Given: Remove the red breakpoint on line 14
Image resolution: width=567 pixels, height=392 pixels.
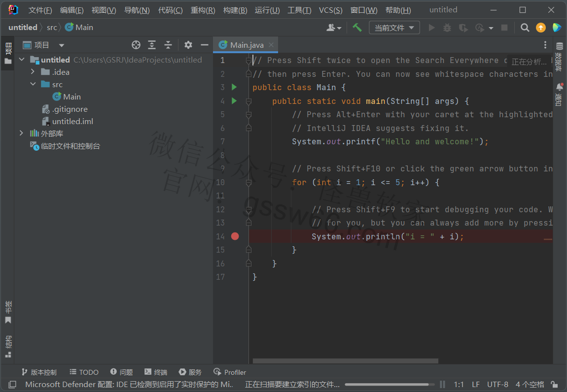Looking at the screenshot, I should click(235, 236).
